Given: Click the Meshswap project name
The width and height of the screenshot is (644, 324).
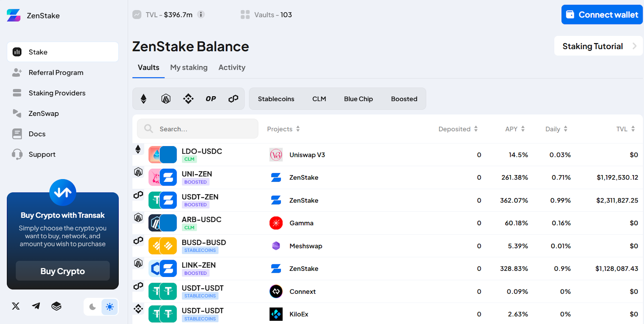Looking at the screenshot, I should point(306,246).
